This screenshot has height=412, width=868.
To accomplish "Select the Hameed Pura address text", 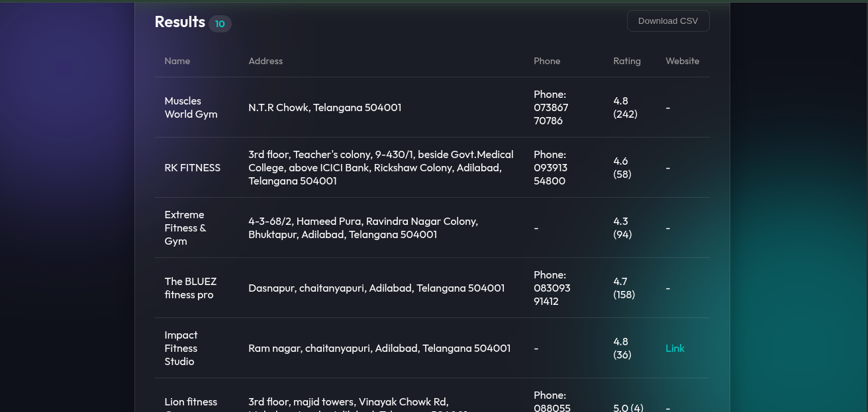I will click(x=363, y=228).
